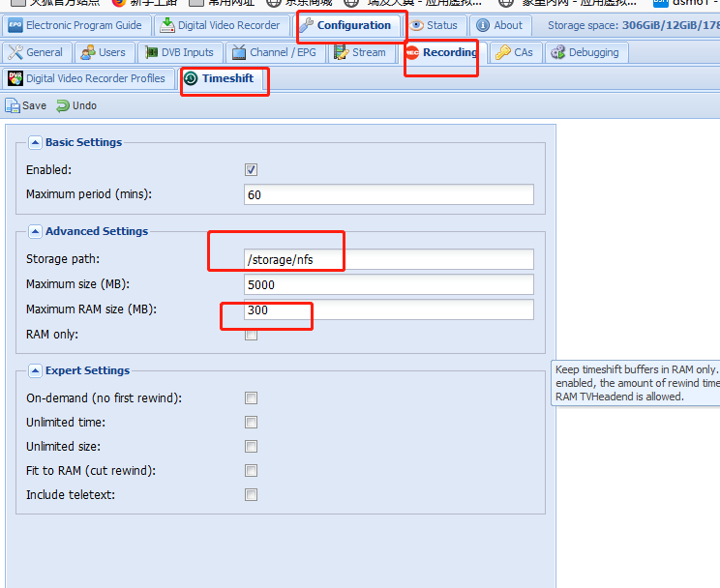This screenshot has height=588, width=720.
Task: Click the Debugging gears icon
Action: (x=558, y=52)
